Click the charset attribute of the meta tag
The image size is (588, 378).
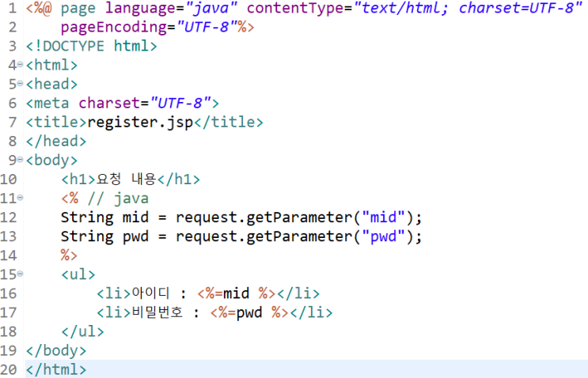click(109, 103)
